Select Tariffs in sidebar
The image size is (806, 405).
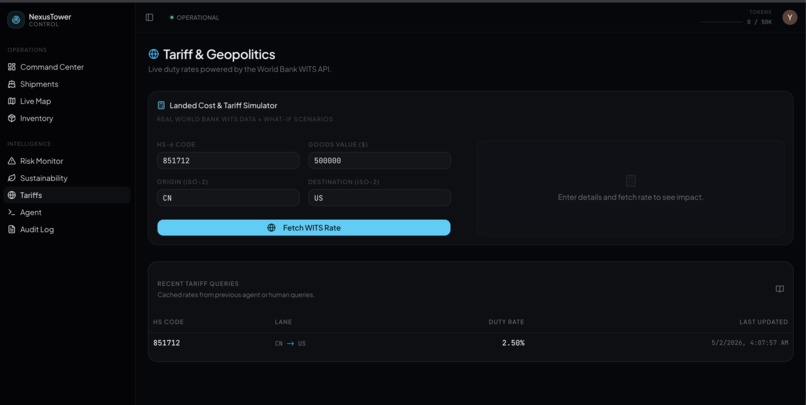[67, 195]
